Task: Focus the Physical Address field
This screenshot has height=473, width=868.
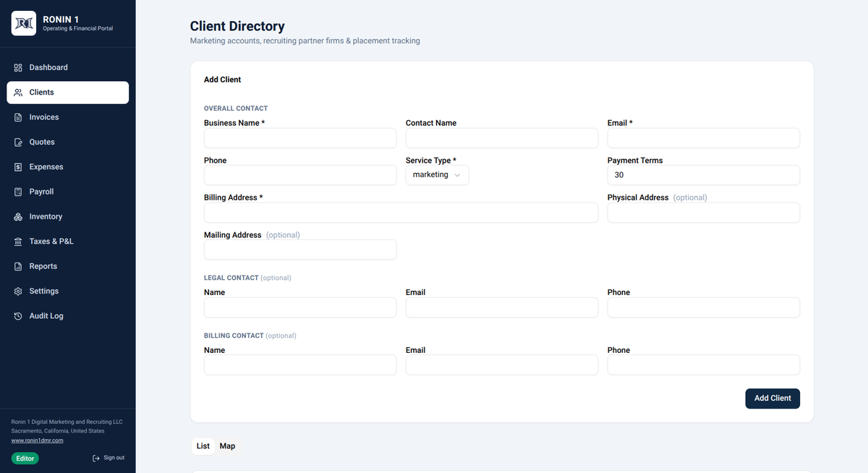Action: click(x=704, y=213)
